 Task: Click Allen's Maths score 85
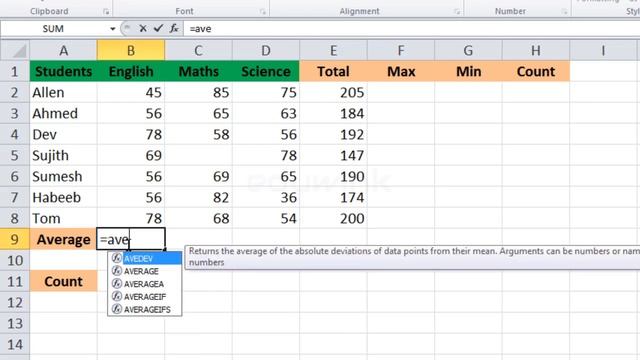click(198, 93)
